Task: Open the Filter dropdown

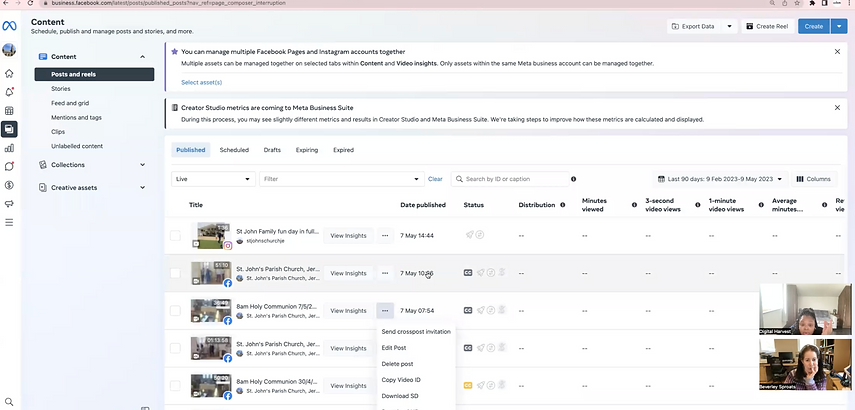Action: pos(341,179)
